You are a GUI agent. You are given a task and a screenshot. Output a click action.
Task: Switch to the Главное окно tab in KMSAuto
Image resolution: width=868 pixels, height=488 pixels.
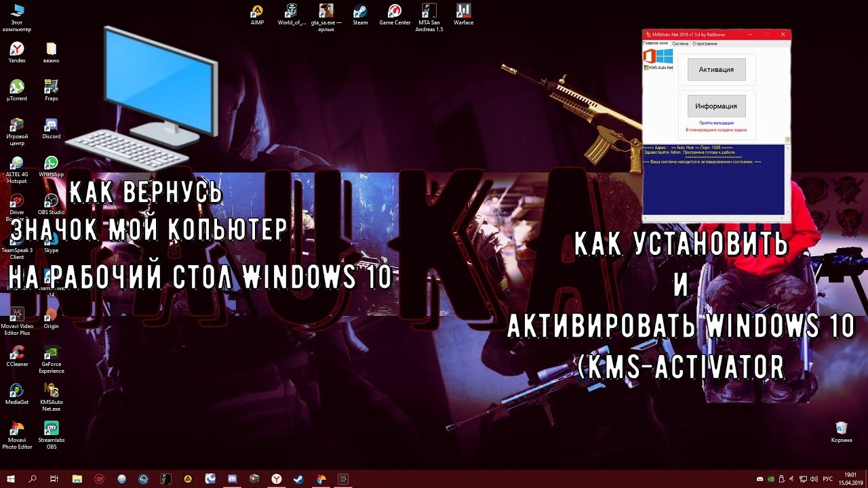[655, 43]
